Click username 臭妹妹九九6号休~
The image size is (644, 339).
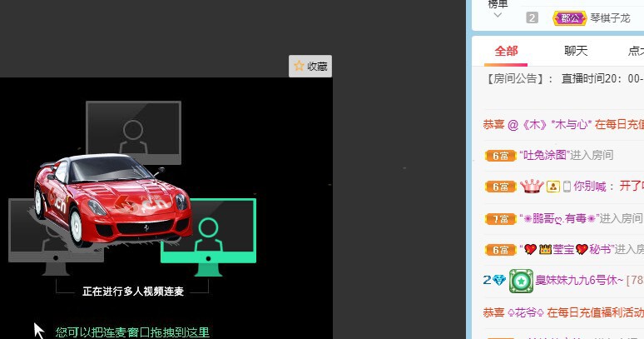point(580,280)
